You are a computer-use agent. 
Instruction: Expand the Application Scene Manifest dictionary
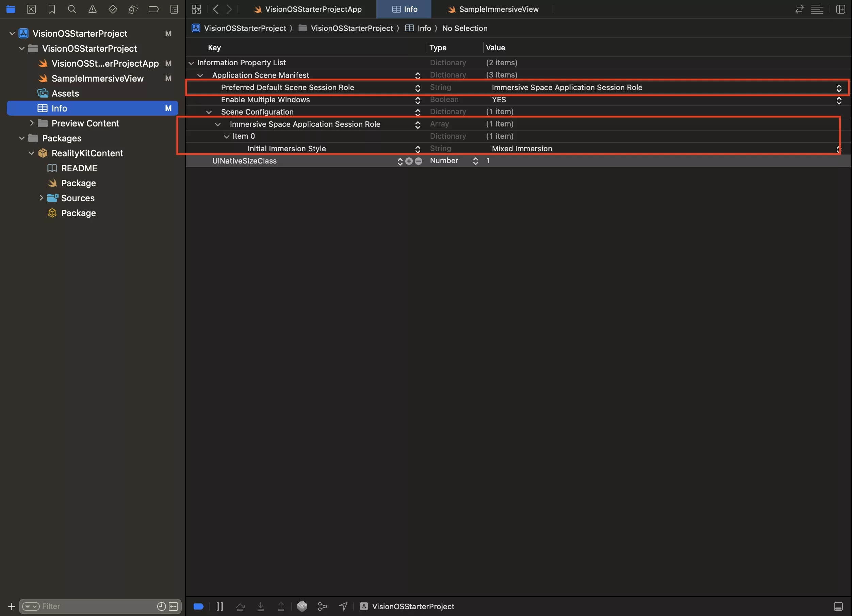[202, 75]
